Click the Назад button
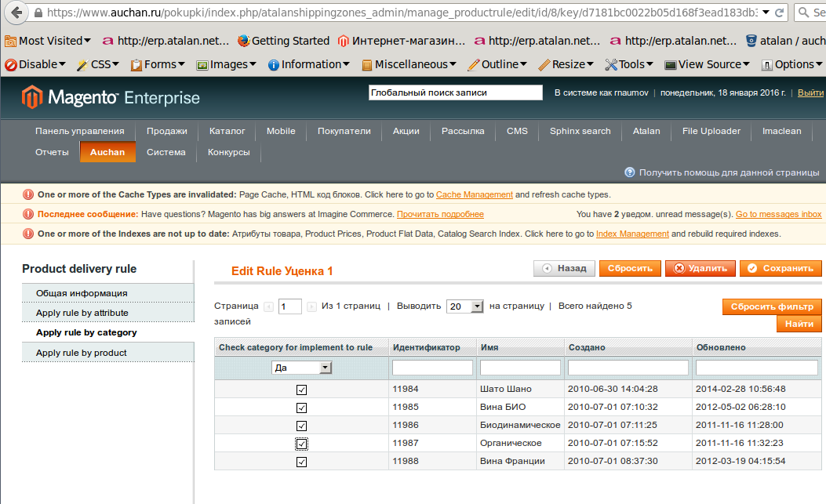 (x=564, y=268)
